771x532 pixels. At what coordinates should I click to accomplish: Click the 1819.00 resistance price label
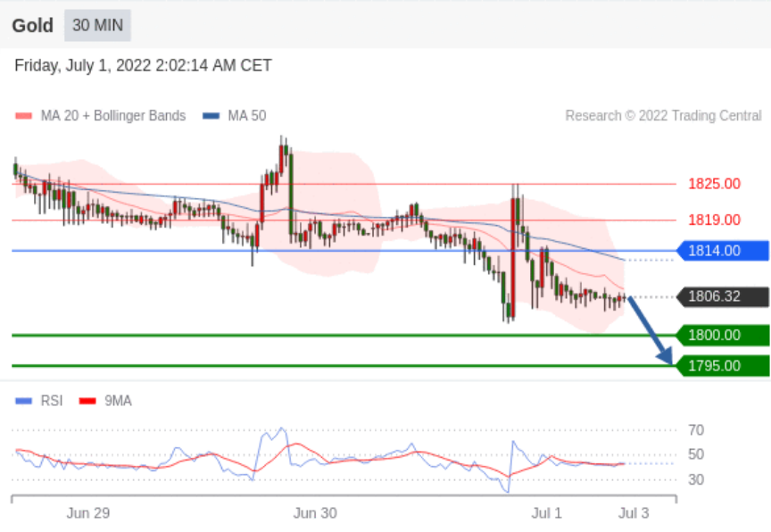point(714,220)
